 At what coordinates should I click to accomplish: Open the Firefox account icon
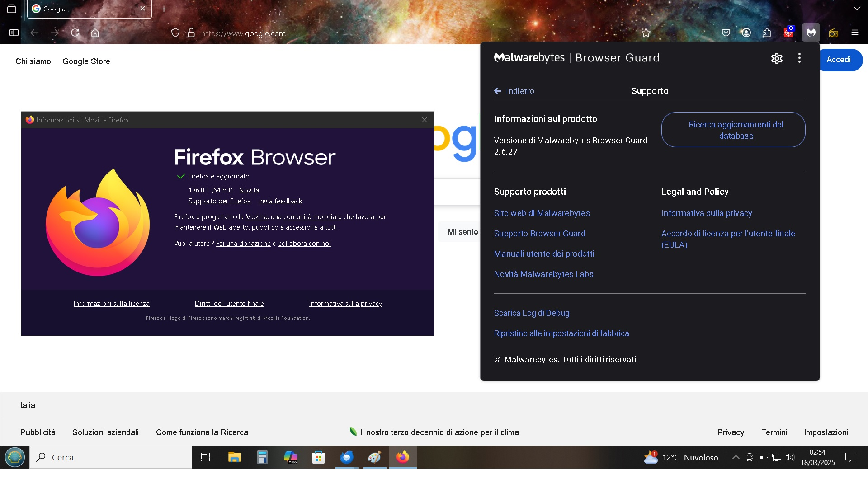746,33
